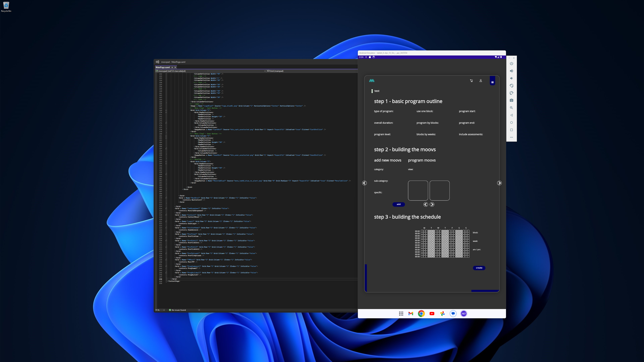Click the emulator Back triangle button
Viewport: 644px width, 362px height.
point(512,115)
